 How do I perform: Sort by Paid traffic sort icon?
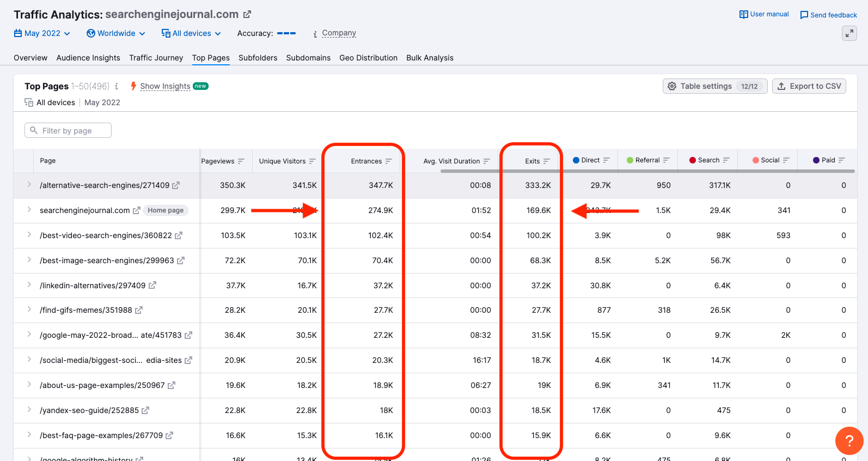[x=842, y=160]
